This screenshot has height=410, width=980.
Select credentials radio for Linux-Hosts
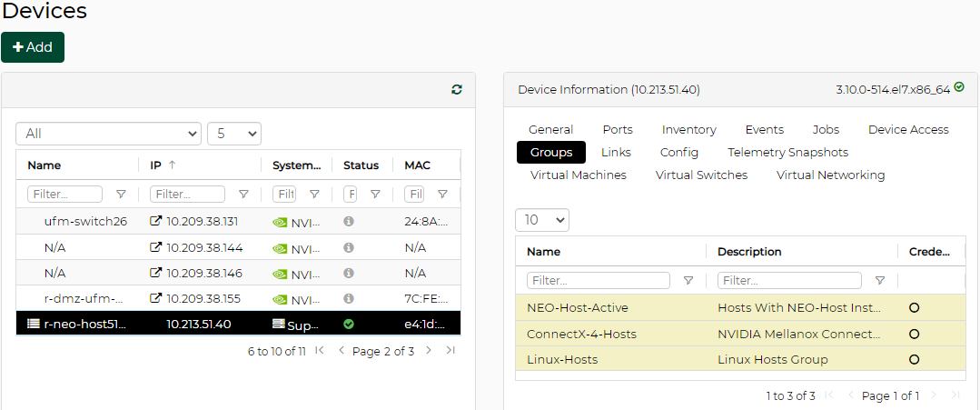(914, 359)
